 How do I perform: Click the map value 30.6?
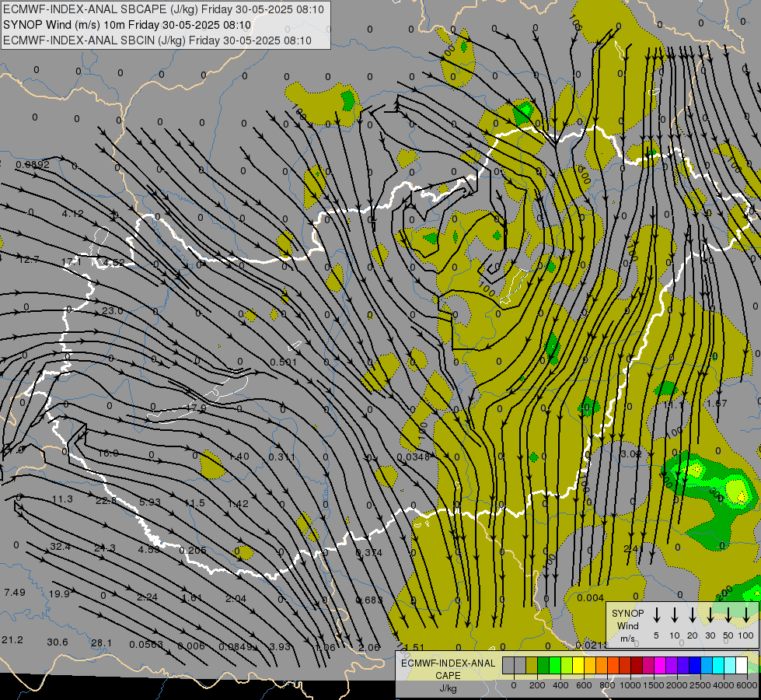58,642
